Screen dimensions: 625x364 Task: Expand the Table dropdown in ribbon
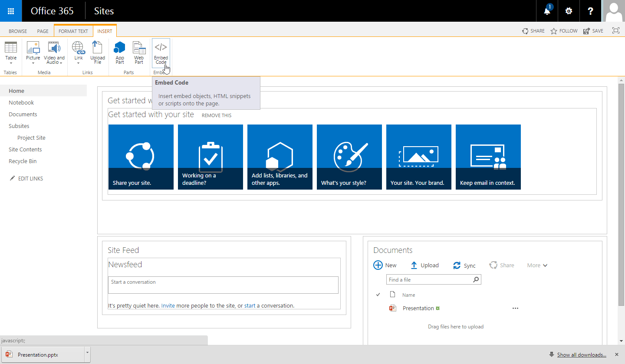coord(11,63)
